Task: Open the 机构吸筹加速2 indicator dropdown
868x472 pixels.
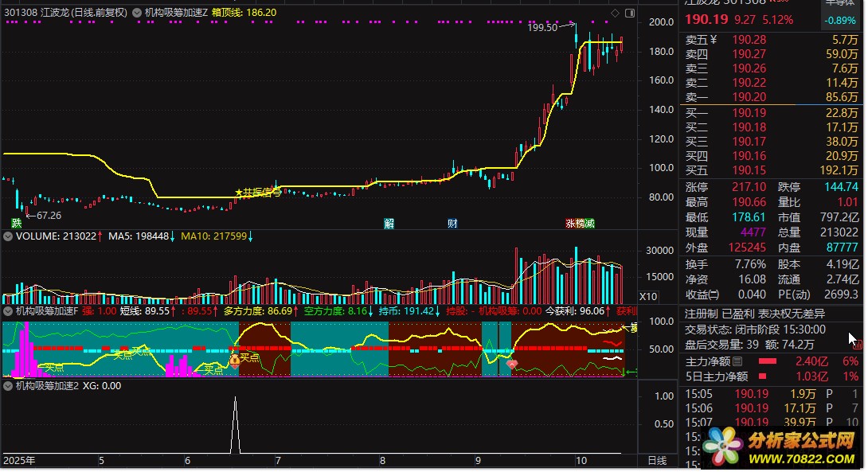Action: [8, 386]
